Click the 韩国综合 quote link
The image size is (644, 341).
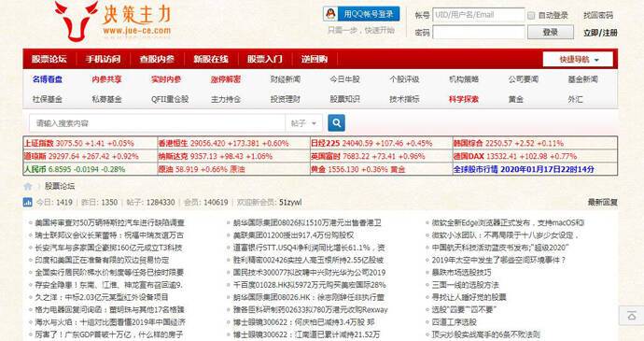469,143
